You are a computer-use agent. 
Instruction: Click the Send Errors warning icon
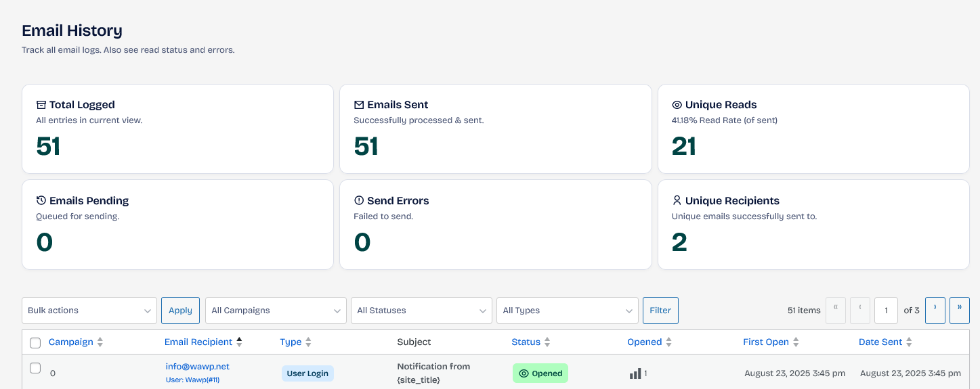tap(359, 201)
